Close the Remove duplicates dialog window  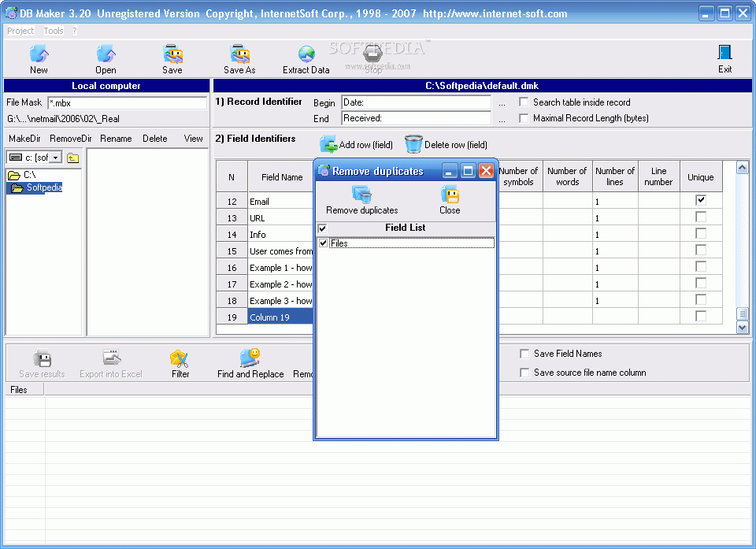(x=486, y=171)
